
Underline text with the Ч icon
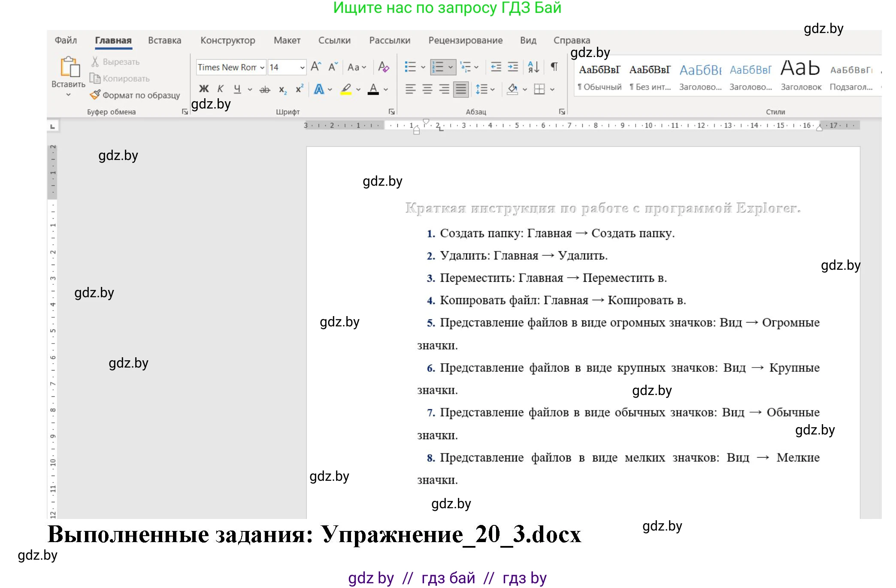click(x=236, y=89)
